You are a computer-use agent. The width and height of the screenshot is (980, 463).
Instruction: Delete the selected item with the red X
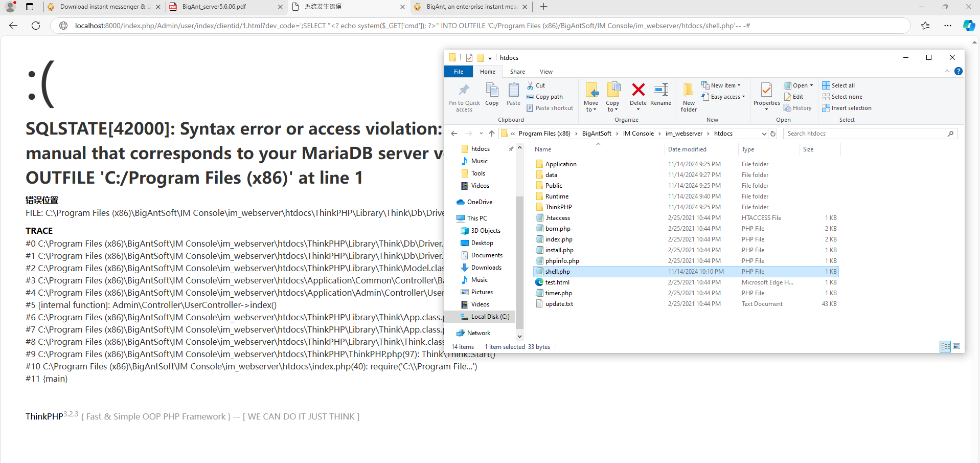point(638,95)
